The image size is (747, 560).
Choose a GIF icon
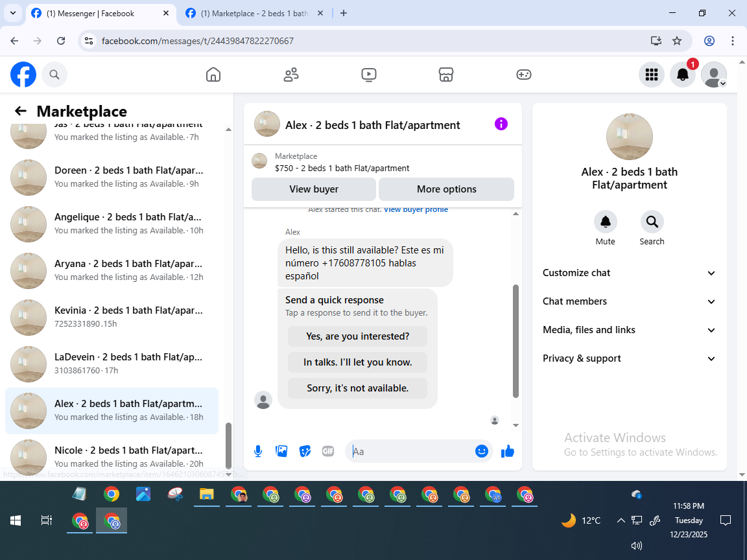pos(328,451)
